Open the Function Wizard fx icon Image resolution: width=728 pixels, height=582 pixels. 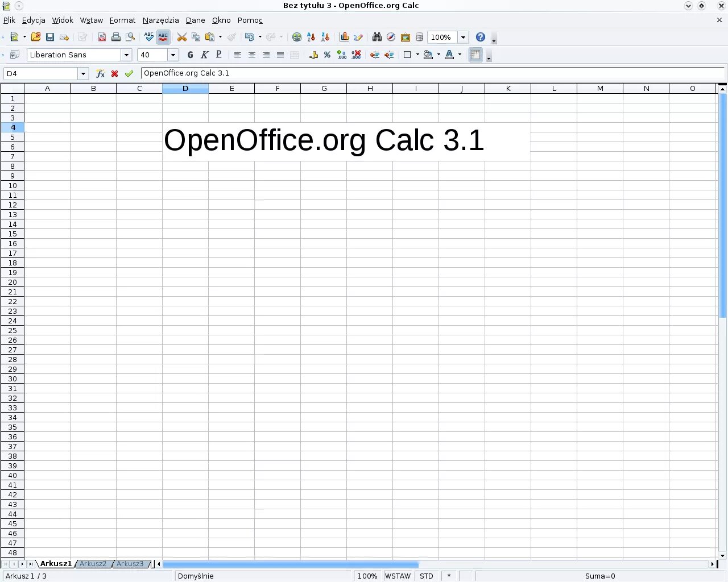click(100, 73)
